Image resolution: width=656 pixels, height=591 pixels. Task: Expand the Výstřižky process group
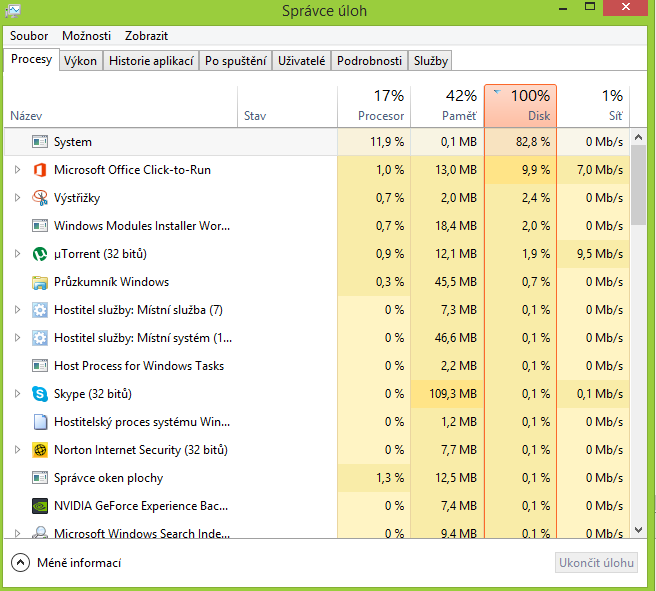click(17, 198)
